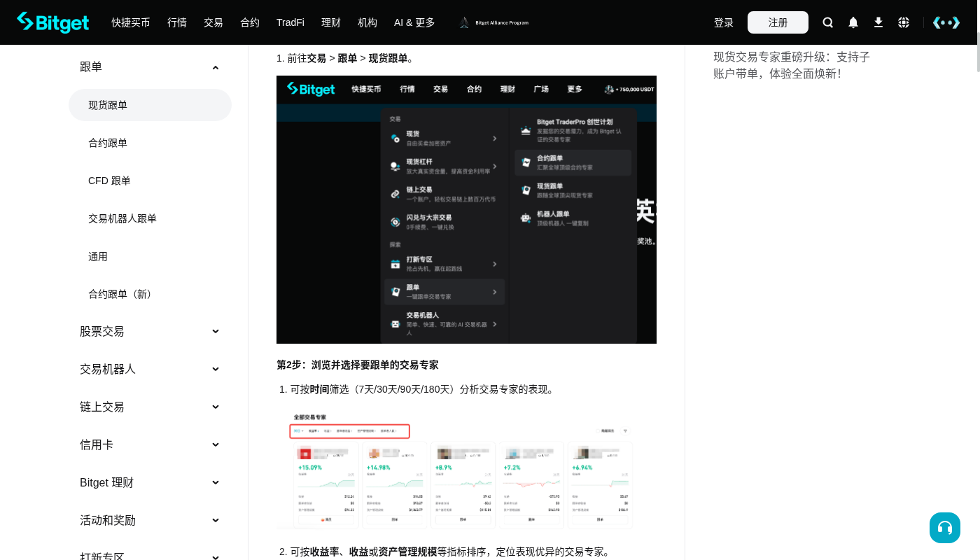Open the 快捷买币 menu
The width and height of the screenshot is (980, 560).
click(x=131, y=22)
